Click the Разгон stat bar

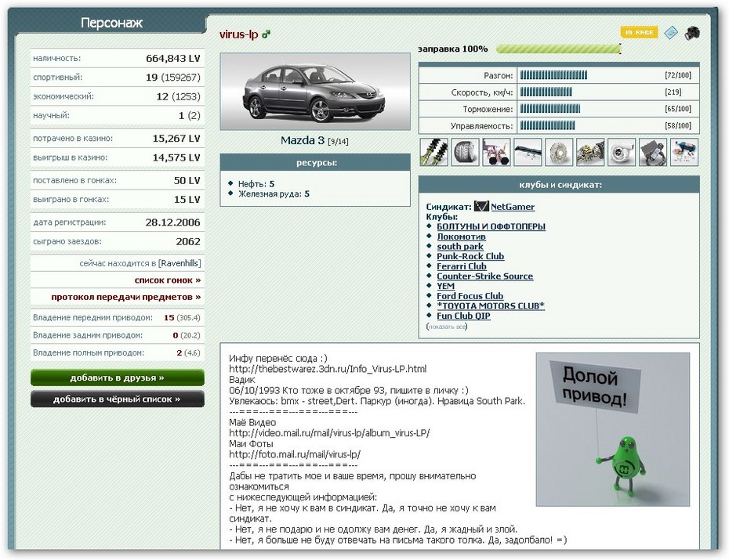click(553, 75)
